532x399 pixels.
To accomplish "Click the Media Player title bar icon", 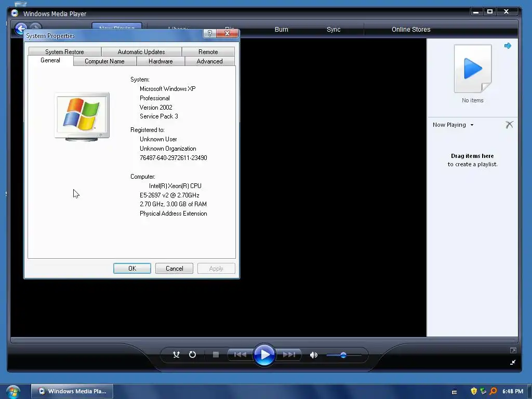I will (15, 13).
